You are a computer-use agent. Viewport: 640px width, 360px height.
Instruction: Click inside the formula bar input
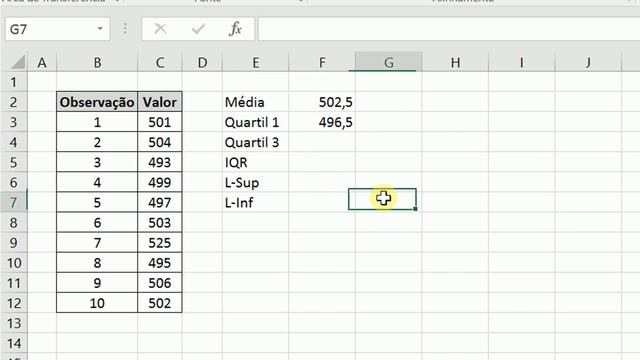click(x=449, y=29)
